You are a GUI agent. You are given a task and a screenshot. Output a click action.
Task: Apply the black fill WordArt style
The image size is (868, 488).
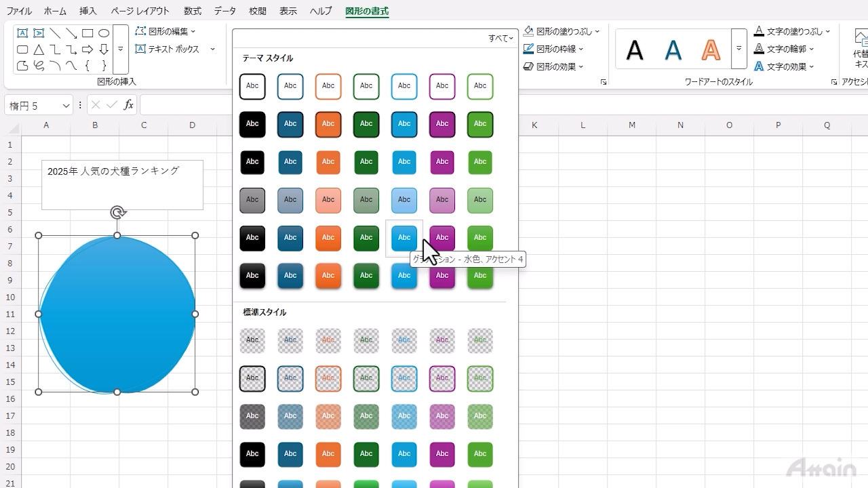634,49
